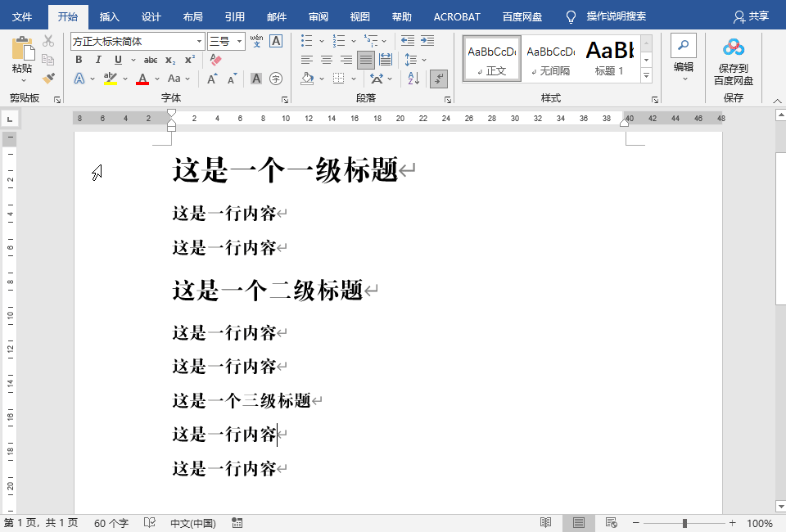Open the font name dropdown
The image size is (786, 532).
[x=199, y=41]
